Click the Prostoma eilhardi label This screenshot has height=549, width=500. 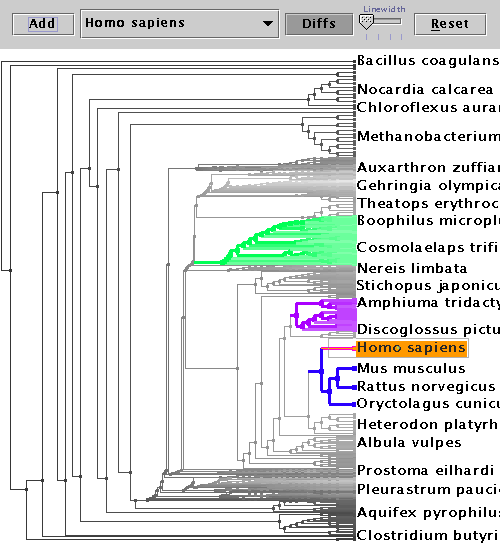[x=425, y=471]
